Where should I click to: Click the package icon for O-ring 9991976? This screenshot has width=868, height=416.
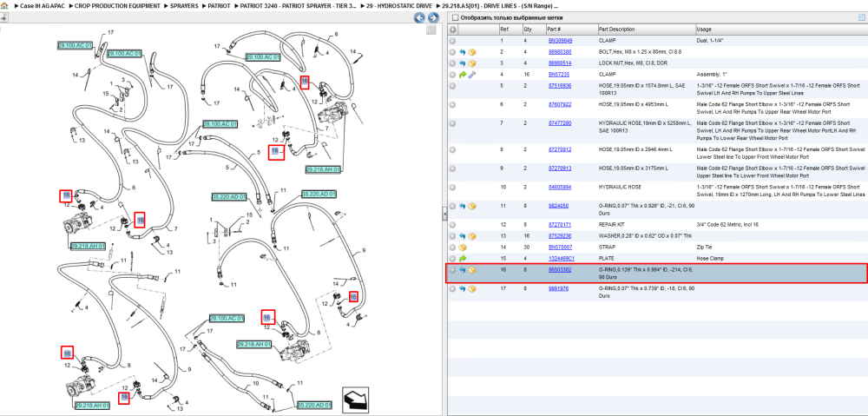[x=472, y=288]
